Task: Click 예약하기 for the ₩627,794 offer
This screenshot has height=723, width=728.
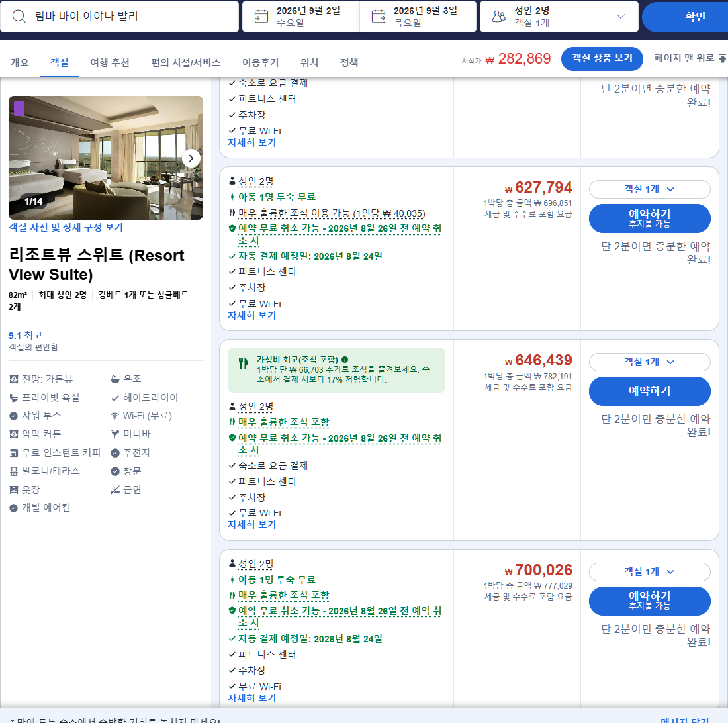Action: [x=649, y=218]
